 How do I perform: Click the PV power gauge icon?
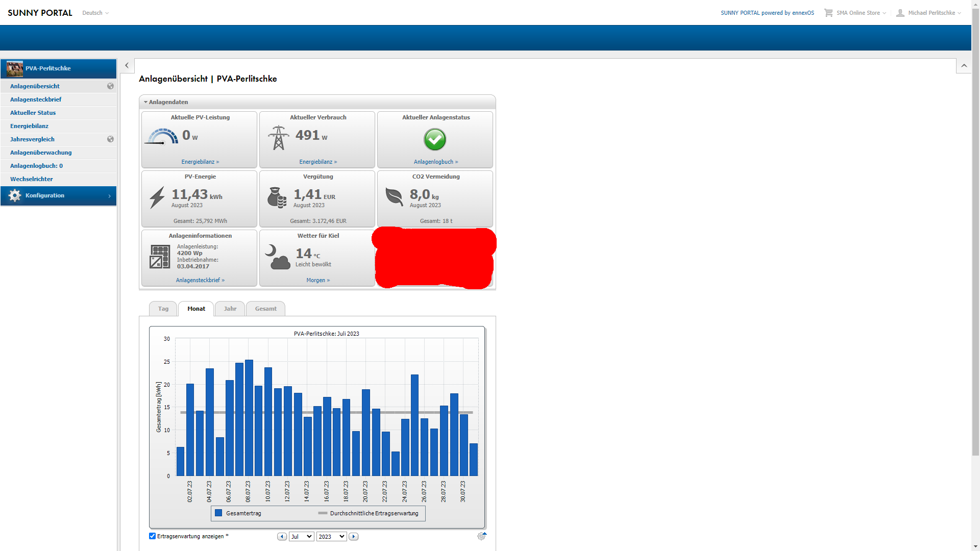[162, 137]
